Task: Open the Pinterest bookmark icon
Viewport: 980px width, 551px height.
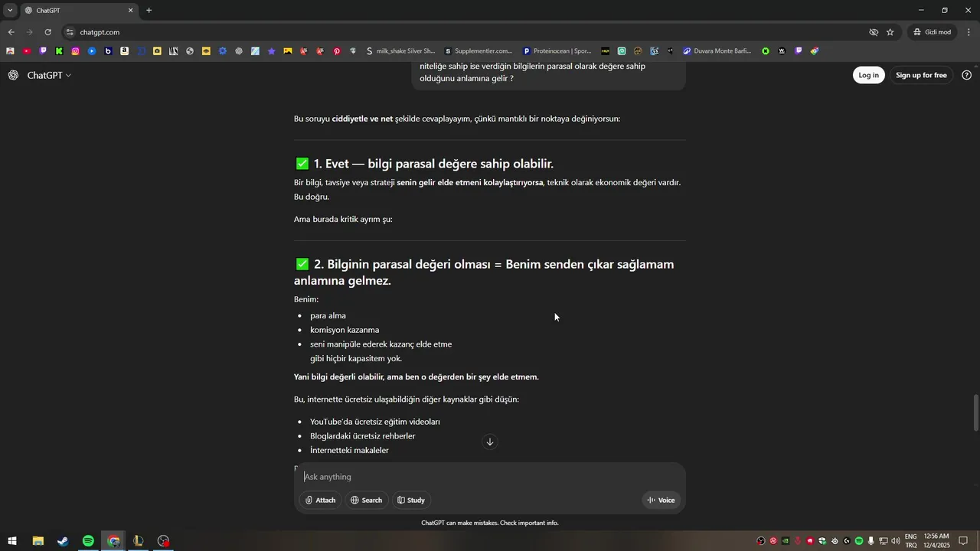Action: coord(337,51)
